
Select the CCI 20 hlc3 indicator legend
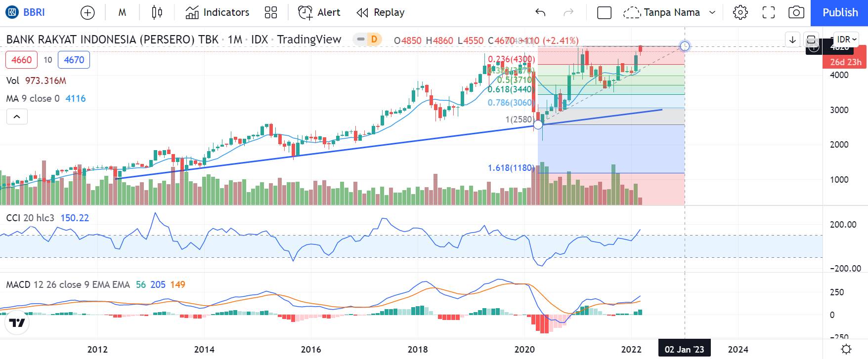click(x=30, y=218)
